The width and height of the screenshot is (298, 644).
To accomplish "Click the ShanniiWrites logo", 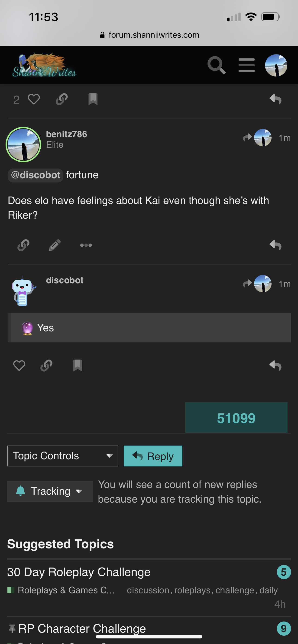I will (x=44, y=65).
